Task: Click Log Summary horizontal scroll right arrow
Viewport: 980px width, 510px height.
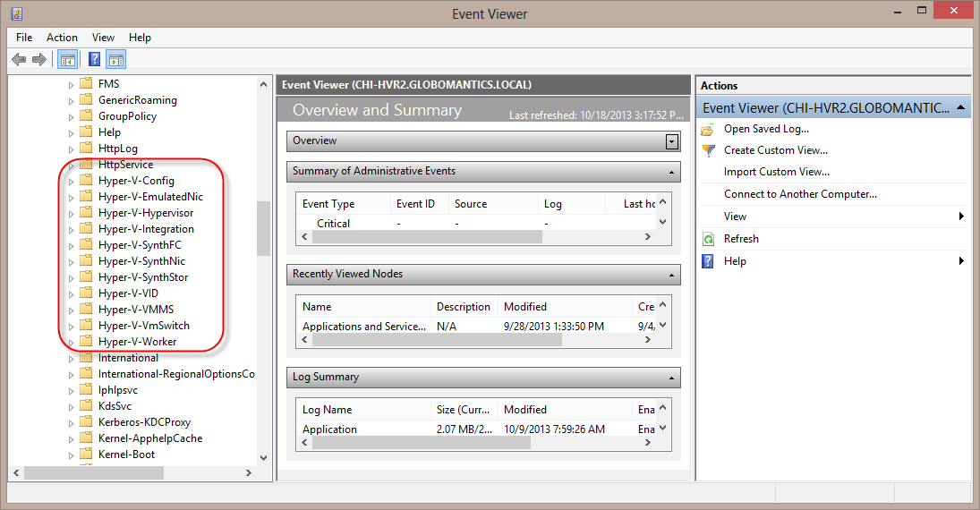Action: (x=647, y=443)
